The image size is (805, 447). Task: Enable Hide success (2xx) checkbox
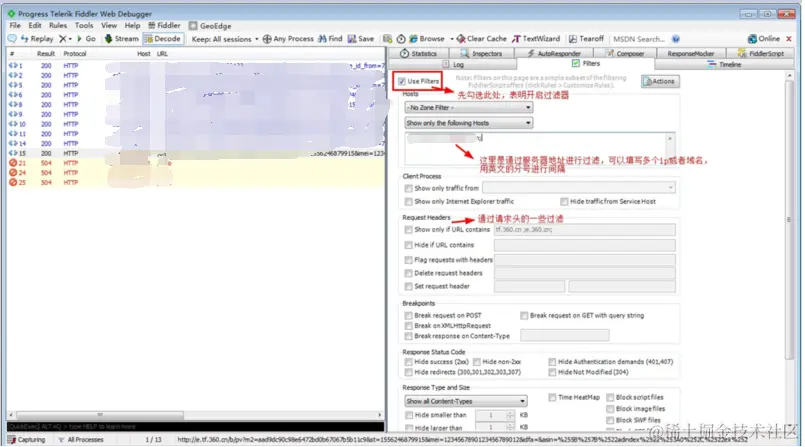click(x=409, y=362)
